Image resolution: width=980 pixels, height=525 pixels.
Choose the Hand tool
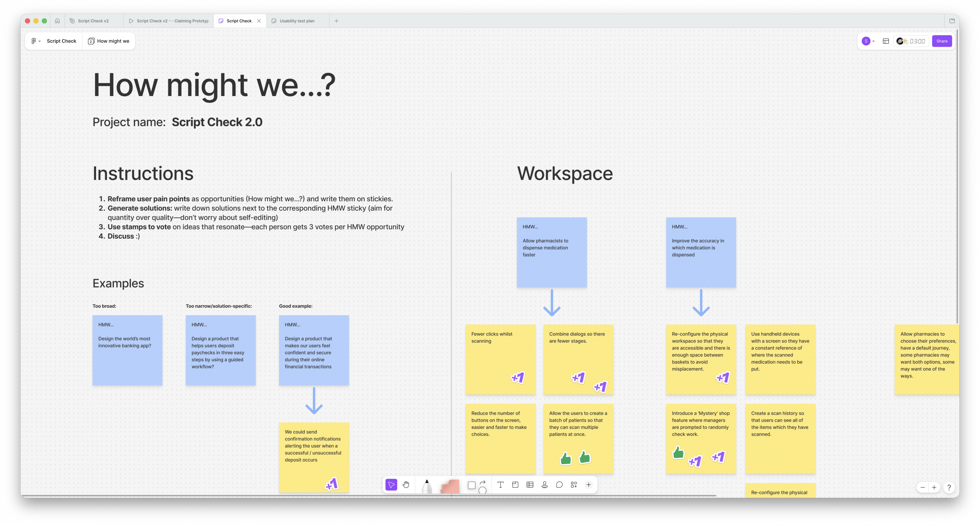coord(406,485)
